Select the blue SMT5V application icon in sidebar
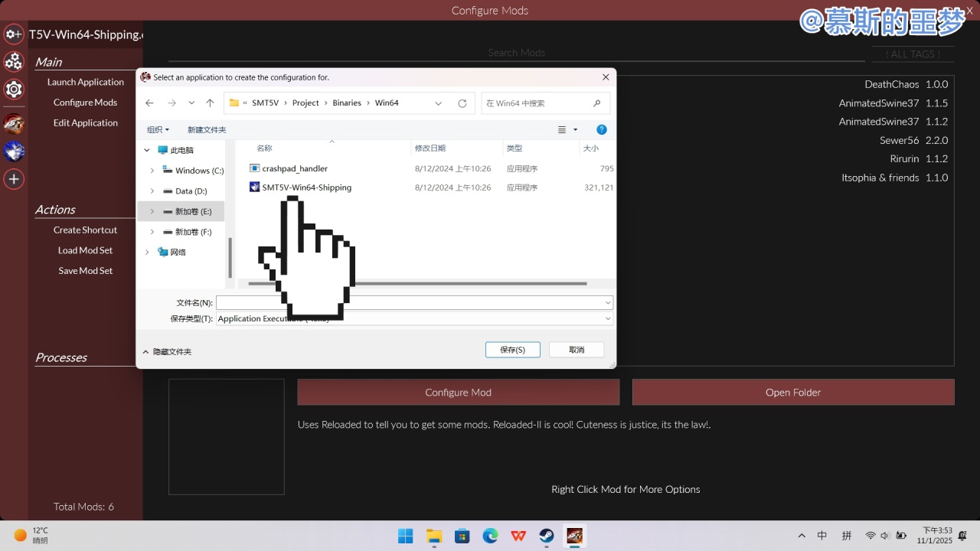The width and height of the screenshot is (980, 551). [x=14, y=151]
